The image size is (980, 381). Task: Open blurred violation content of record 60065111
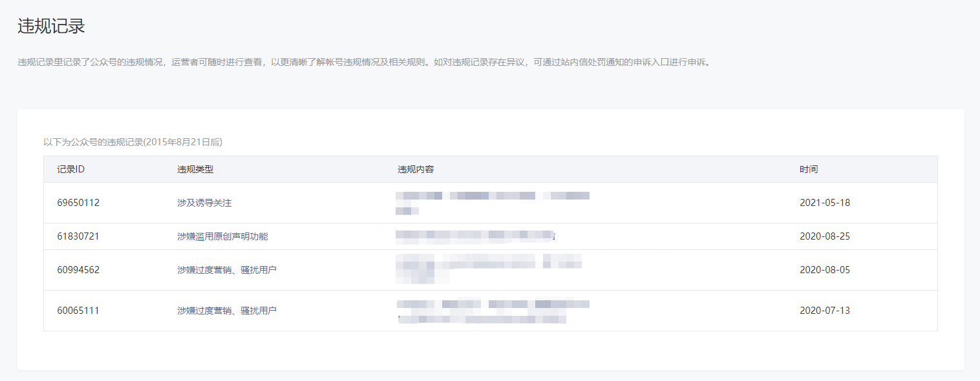pyautogui.click(x=493, y=311)
